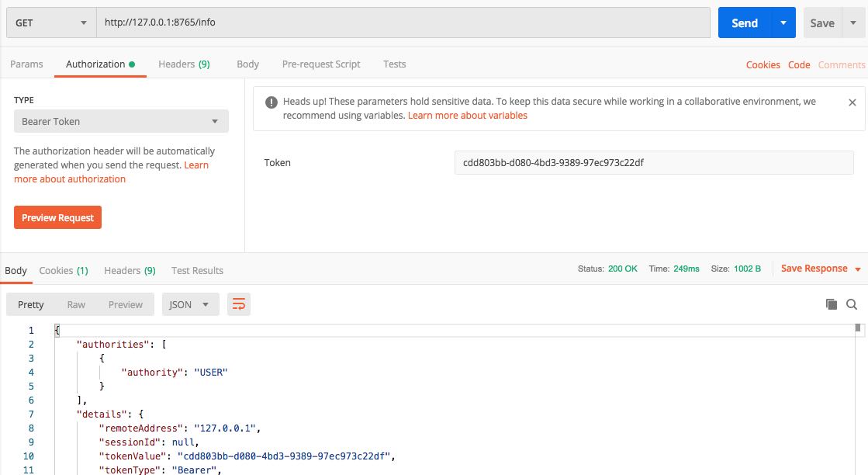This screenshot has height=475, width=868.
Task: Switch to the Params tab
Action: [x=26, y=64]
